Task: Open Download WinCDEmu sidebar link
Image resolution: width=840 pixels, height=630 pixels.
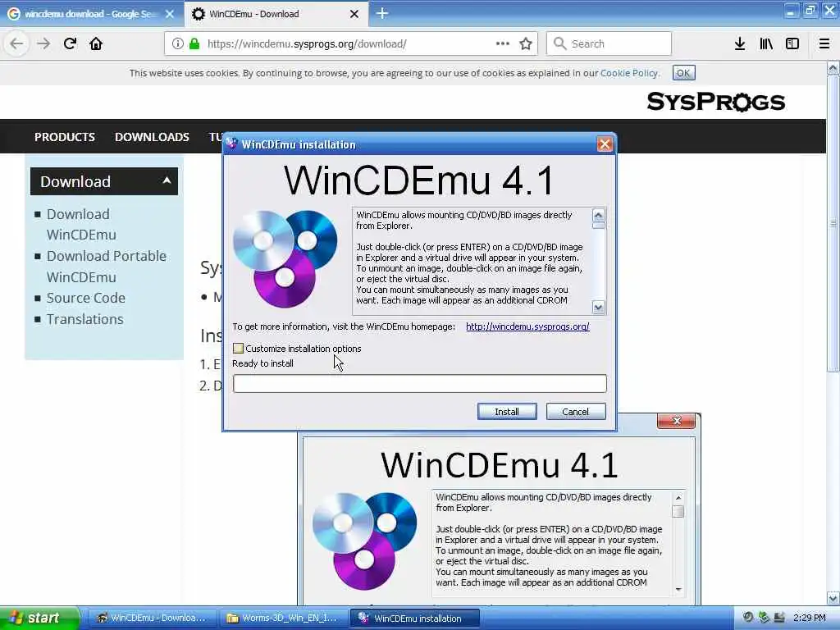Action: pyautogui.click(x=81, y=225)
